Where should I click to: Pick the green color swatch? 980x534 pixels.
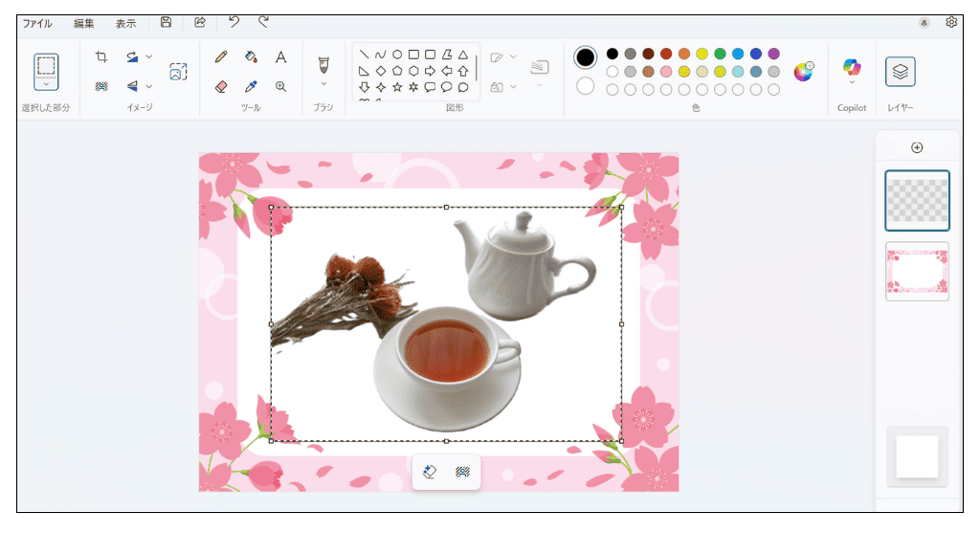720,54
